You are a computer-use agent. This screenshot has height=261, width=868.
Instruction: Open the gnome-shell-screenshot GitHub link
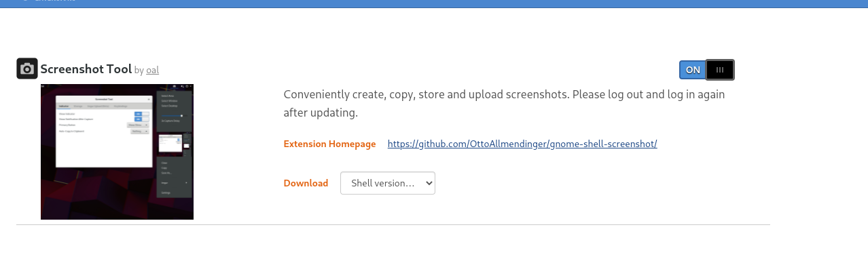pos(522,144)
